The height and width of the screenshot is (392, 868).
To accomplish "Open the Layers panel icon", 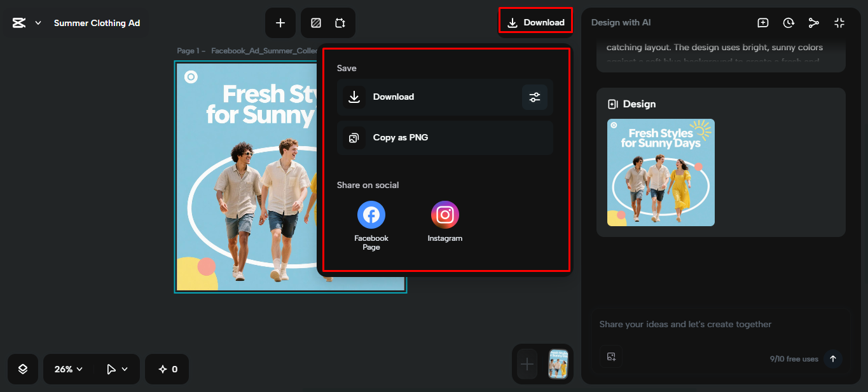I will (22, 369).
